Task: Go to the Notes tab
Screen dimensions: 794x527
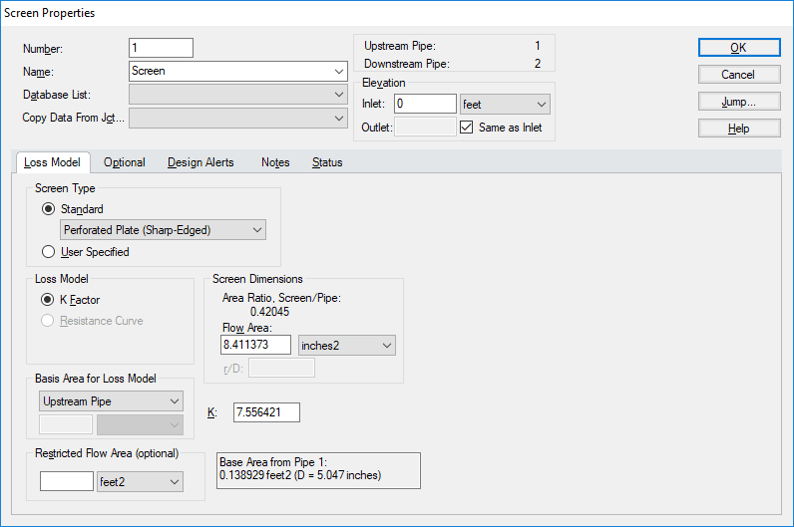Action: [x=275, y=162]
